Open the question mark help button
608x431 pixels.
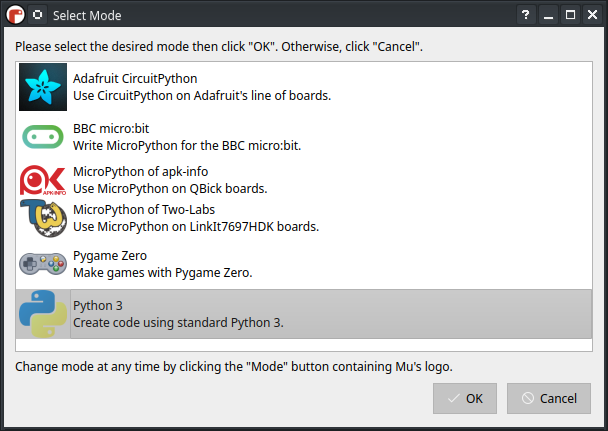tap(526, 15)
